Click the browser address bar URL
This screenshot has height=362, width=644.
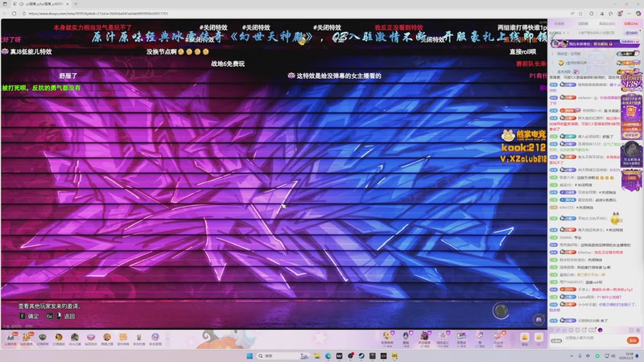tap(97, 14)
